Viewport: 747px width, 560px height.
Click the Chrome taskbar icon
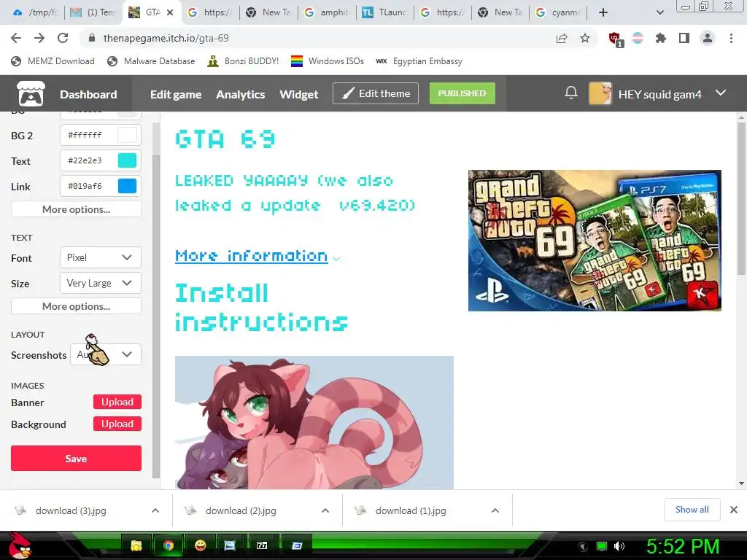pyautogui.click(x=169, y=545)
